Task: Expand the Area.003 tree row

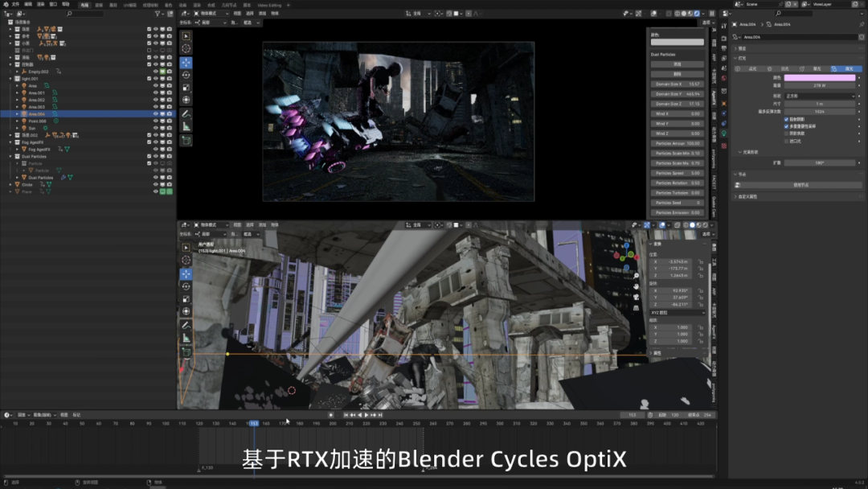Action: (x=17, y=107)
